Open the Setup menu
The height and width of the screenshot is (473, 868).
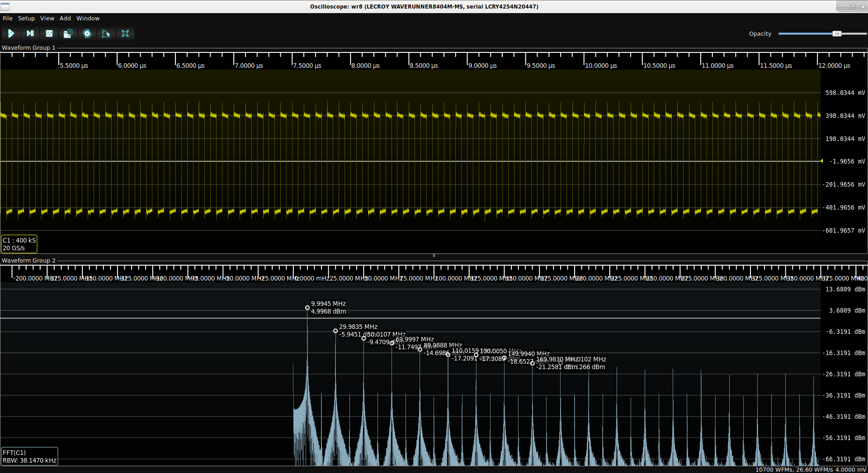tap(26, 19)
